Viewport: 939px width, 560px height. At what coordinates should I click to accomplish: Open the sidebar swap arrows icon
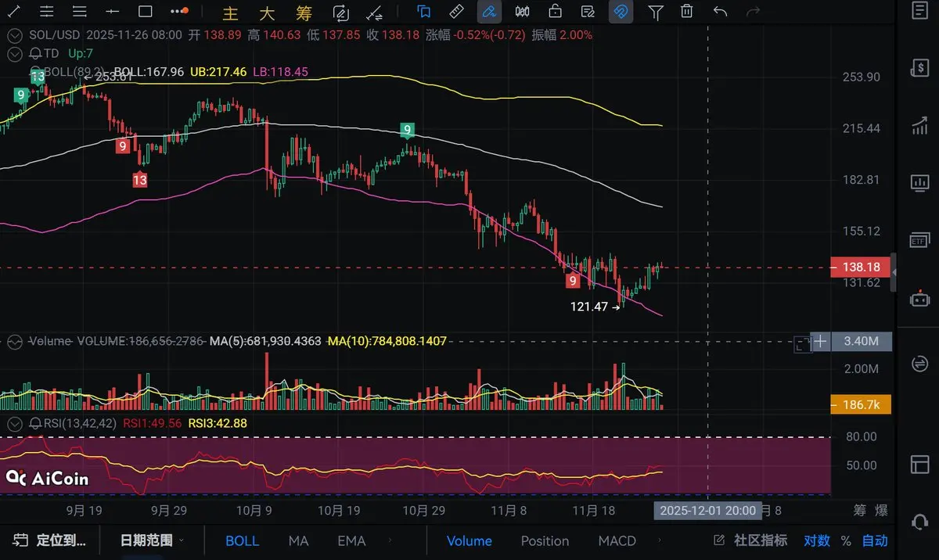pos(919,364)
